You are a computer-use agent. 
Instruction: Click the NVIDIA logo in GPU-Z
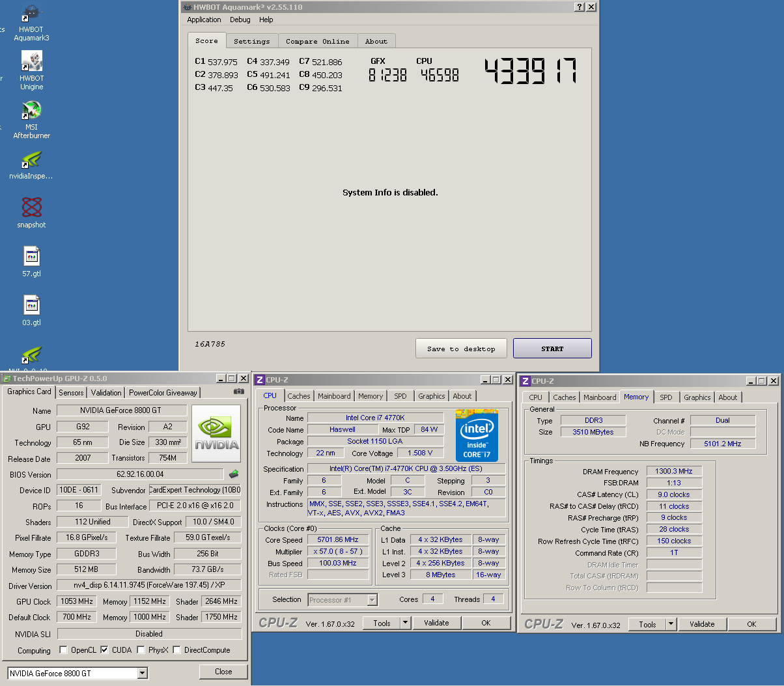pyautogui.click(x=217, y=434)
